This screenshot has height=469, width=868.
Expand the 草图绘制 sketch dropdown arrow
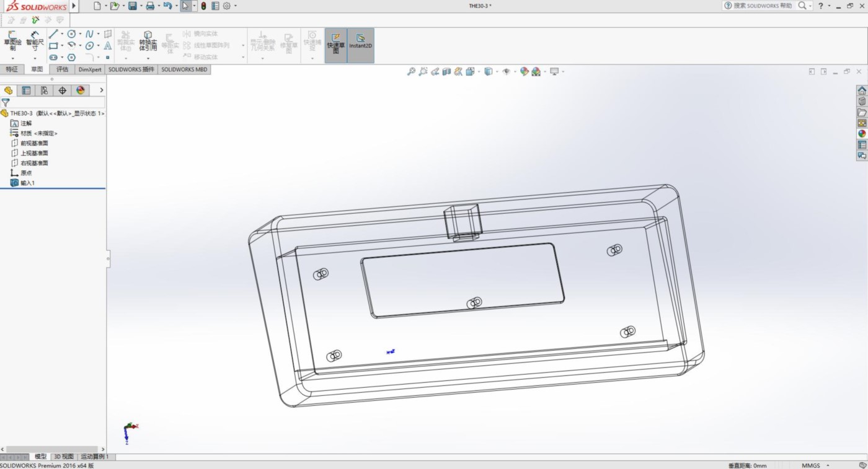pos(12,58)
